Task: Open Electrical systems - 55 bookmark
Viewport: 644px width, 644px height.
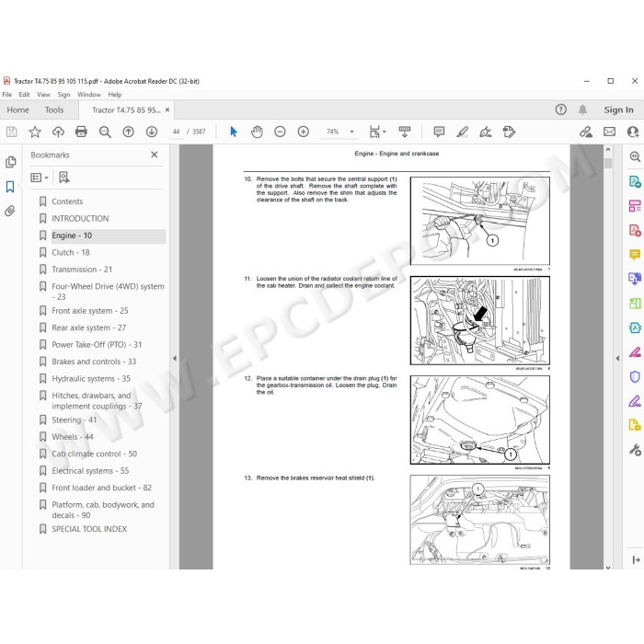Action: (x=90, y=471)
